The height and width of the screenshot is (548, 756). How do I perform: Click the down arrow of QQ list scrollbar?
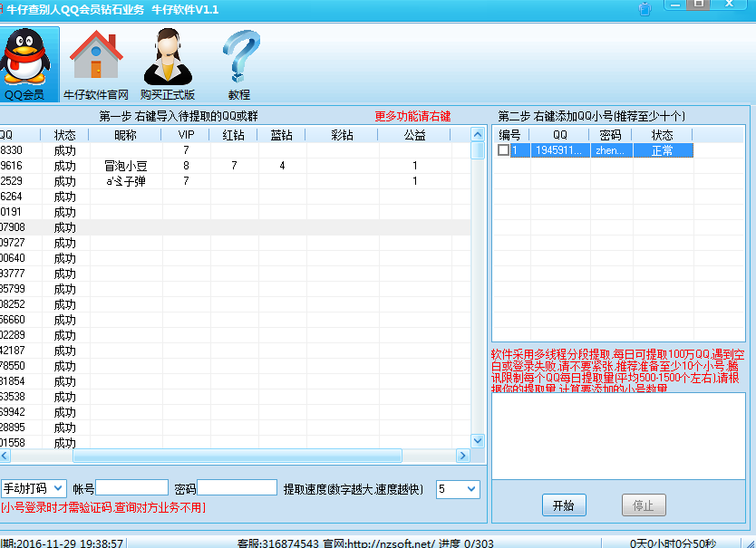[478, 440]
